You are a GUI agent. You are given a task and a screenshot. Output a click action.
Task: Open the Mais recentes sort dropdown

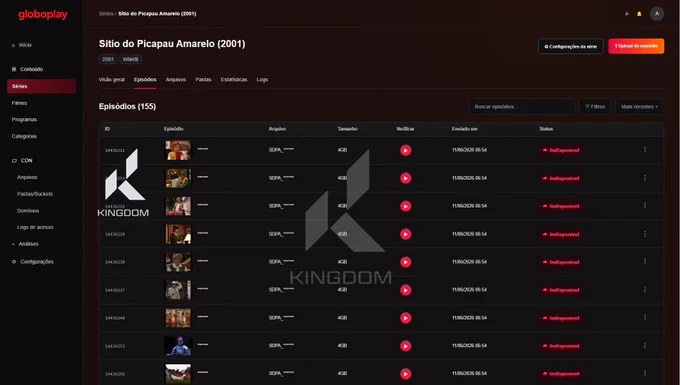tap(639, 107)
